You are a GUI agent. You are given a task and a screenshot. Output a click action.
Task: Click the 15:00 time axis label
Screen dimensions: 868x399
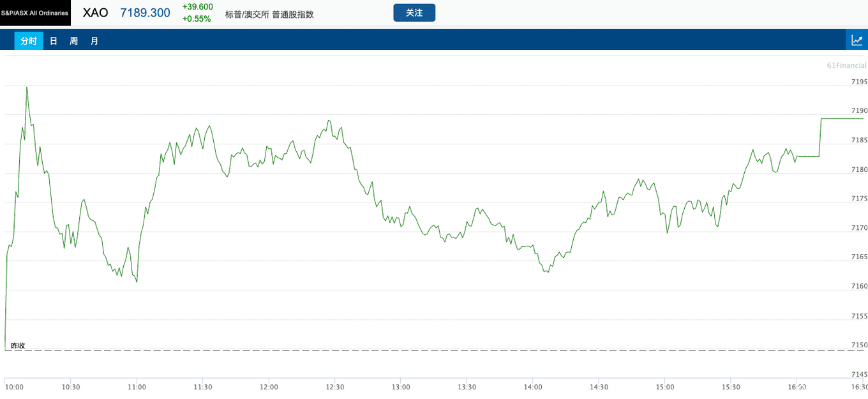[665, 387]
